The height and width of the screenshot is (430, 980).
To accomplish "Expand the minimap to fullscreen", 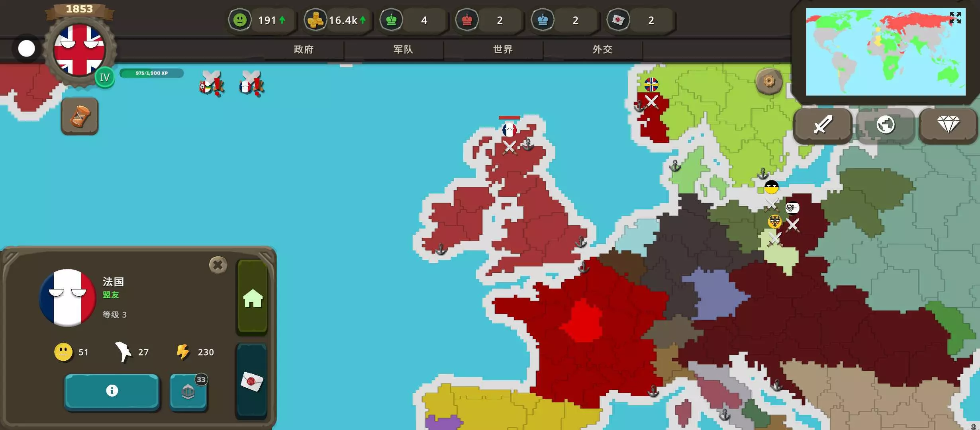I will pyautogui.click(x=955, y=18).
